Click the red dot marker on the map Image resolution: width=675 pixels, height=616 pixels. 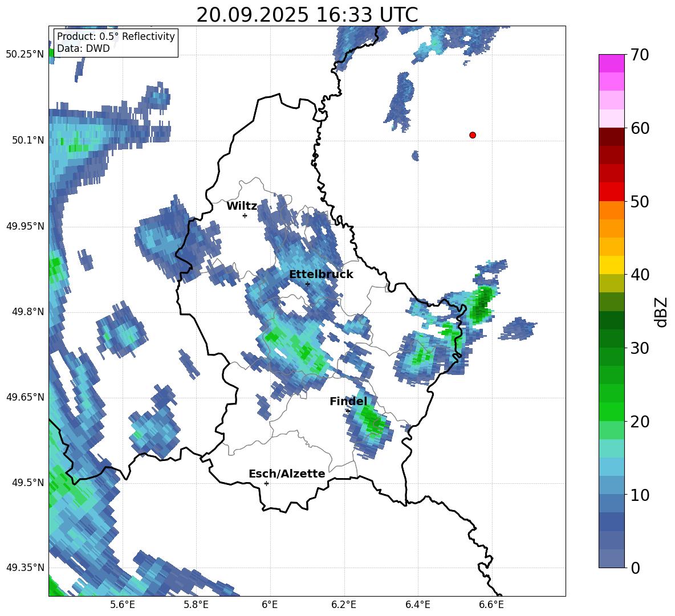[x=472, y=135]
